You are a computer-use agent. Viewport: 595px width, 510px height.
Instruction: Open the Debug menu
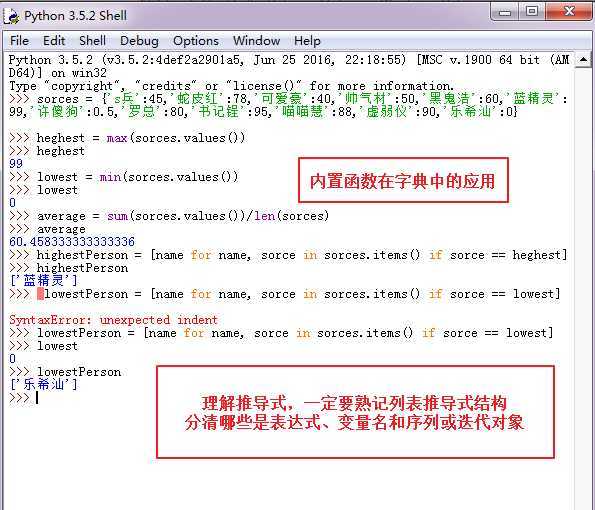coord(139,41)
